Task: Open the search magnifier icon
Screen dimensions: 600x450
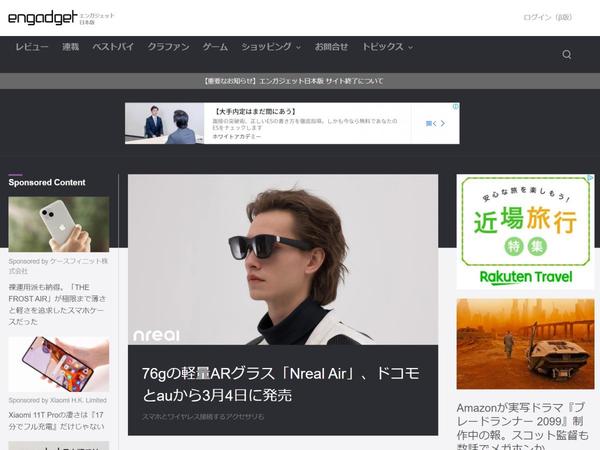Action: click(567, 54)
